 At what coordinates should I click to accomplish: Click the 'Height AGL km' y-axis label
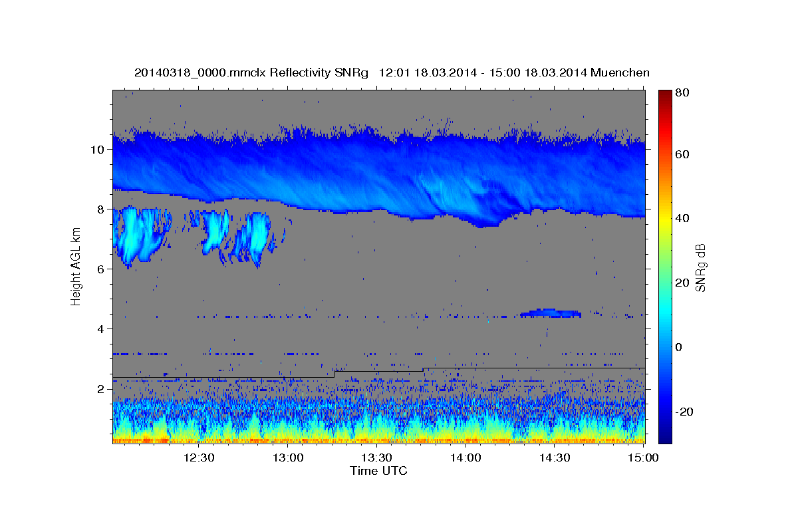pos(76,266)
